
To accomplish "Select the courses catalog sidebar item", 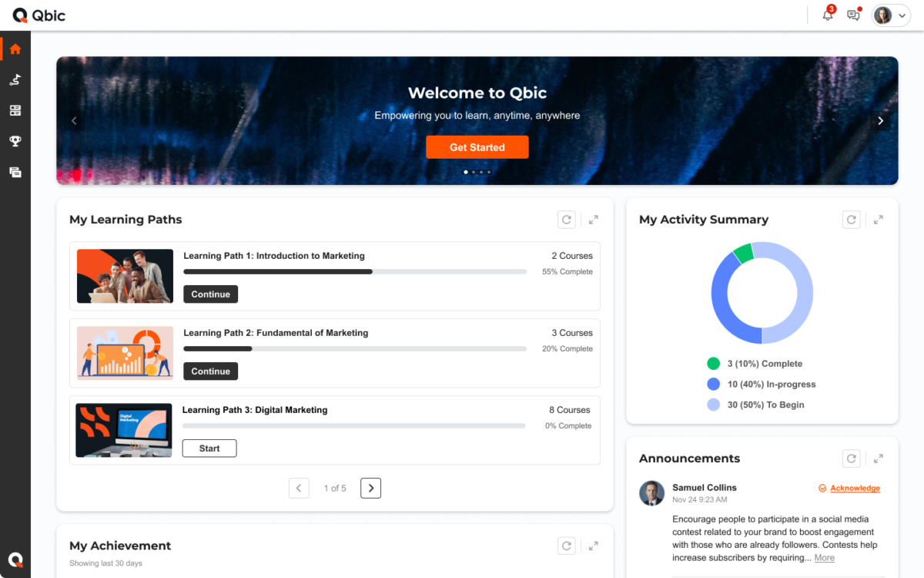I will click(x=15, y=110).
